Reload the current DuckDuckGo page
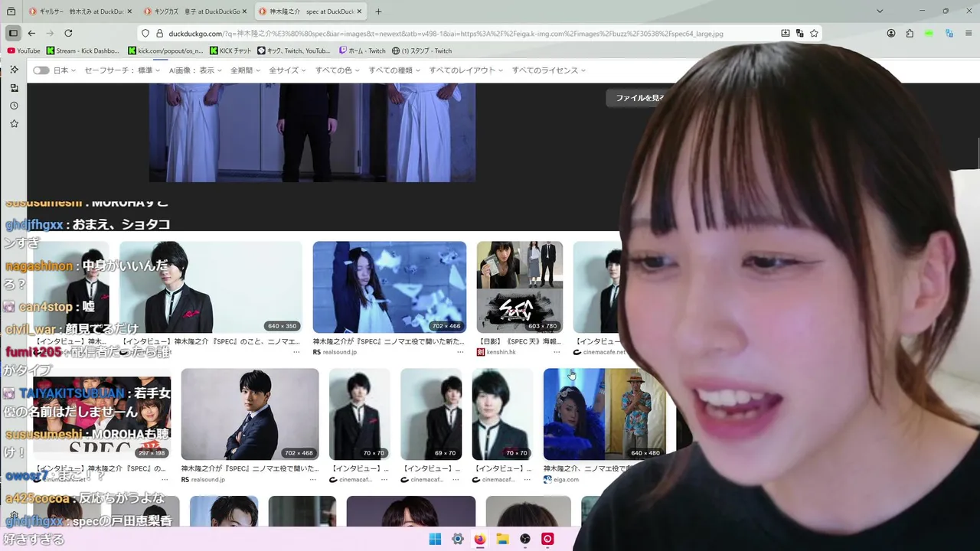The width and height of the screenshot is (980, 551). pos(68,33)
